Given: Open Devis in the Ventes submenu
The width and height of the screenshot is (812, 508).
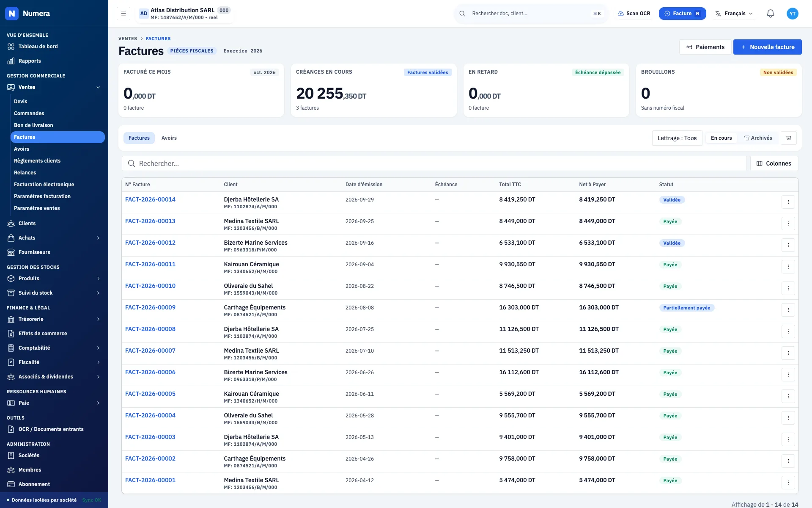Looking at the screenshot, I should coord(58,102).
